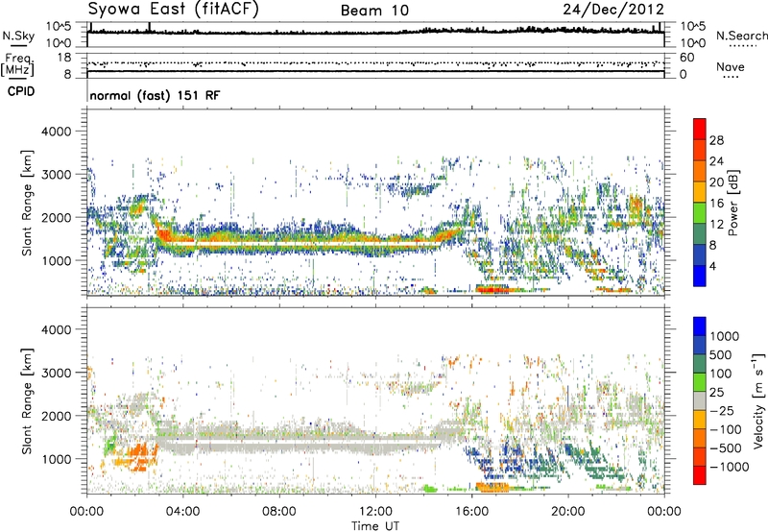Click the '18' frequency axis value
This screenshot has height=532, width=768.
pos(63,58)
